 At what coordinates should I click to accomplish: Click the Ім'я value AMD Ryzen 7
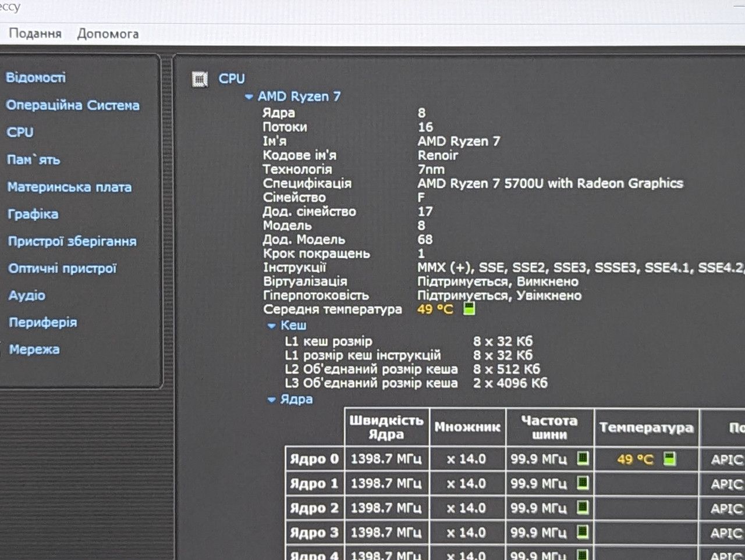(459, 141)
